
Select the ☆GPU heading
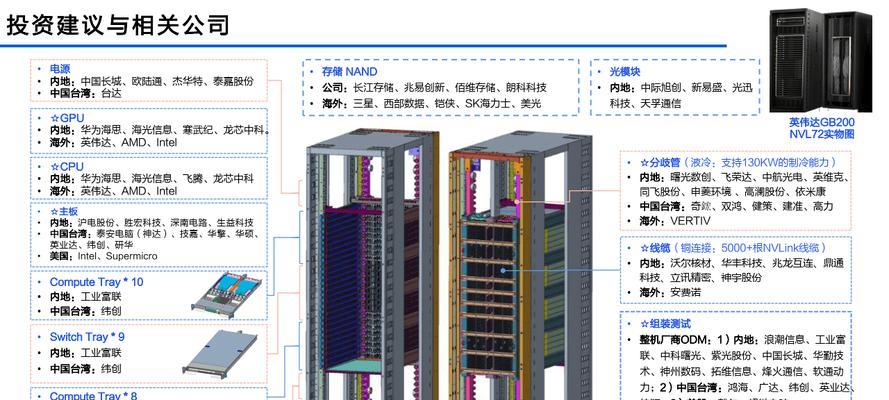coord(67,118)
